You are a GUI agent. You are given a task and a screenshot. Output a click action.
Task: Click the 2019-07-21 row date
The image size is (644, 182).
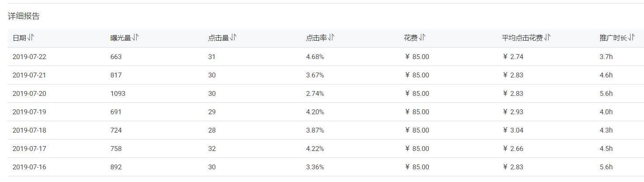(x=29, y=75)
